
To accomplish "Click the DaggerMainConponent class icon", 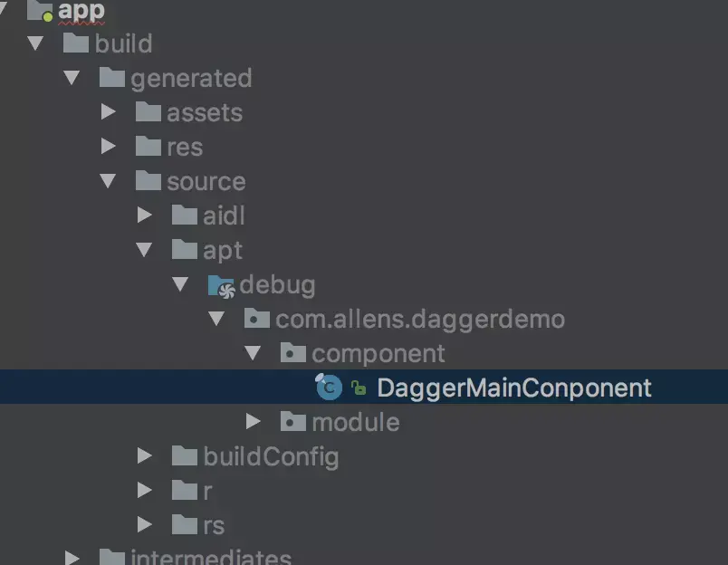I will click(x=329, y=387).
